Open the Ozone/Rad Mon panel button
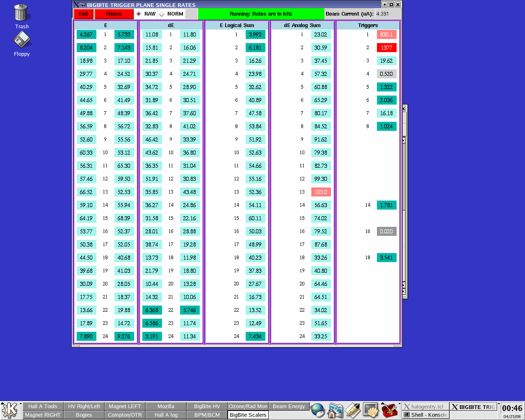Viewport: 525px width, 420px height. [248, 406]
